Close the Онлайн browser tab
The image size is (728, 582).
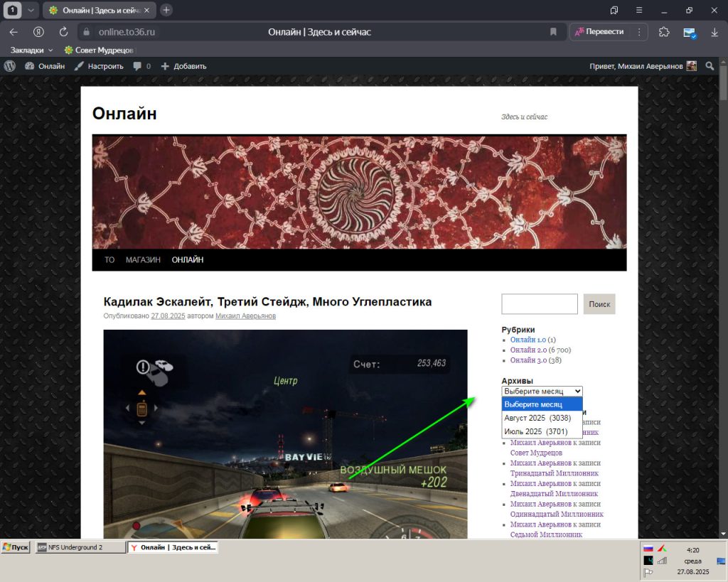(x=146, y=10)
